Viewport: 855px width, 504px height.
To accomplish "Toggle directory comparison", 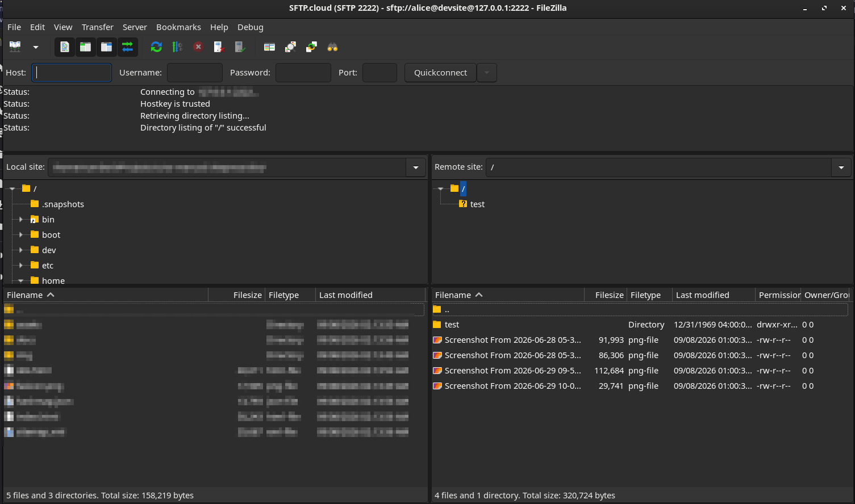I will (x=291, y=47).
